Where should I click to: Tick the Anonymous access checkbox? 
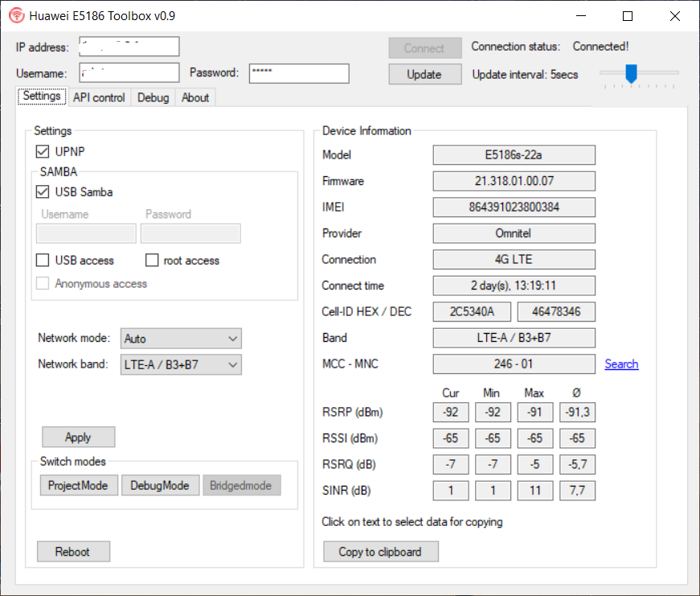click(43, 283)
